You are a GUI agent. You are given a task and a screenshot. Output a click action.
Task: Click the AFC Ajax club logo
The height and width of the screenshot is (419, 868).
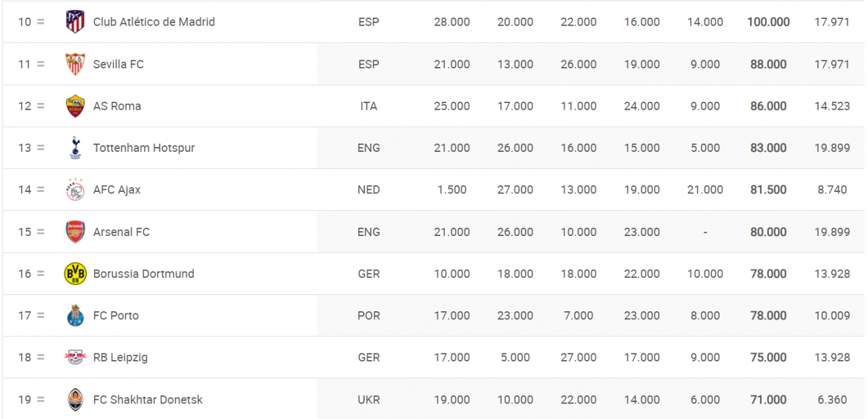(75, 190)
